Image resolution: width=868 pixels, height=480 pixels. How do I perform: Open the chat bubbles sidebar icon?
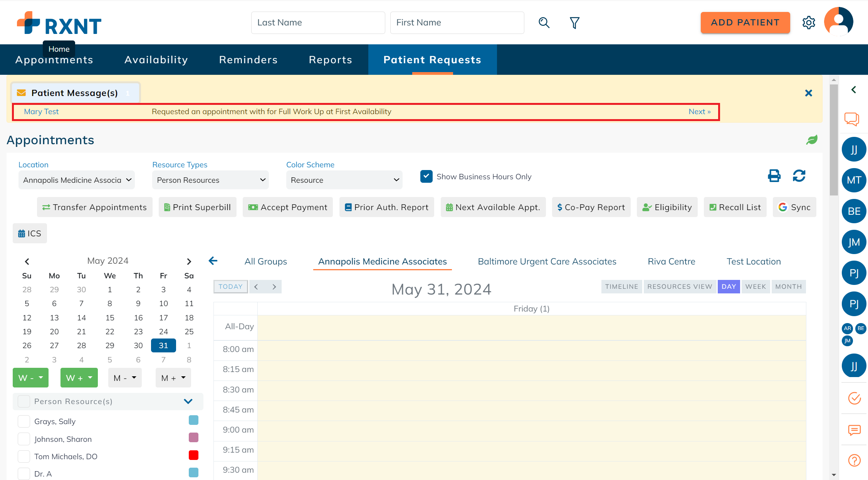pyautogui.click(x=852, y=119)
